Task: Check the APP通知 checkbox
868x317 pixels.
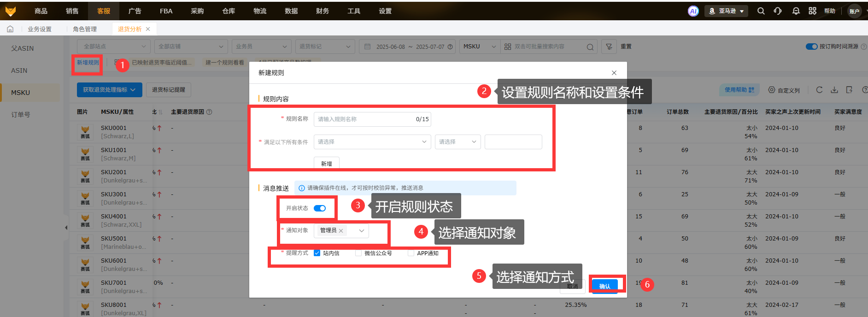Action: point(411,253)
